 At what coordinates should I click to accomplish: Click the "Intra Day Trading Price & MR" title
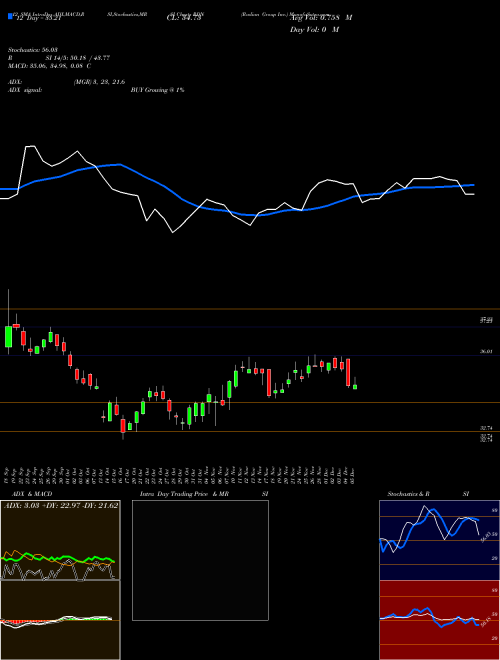(x=184, y=494)
